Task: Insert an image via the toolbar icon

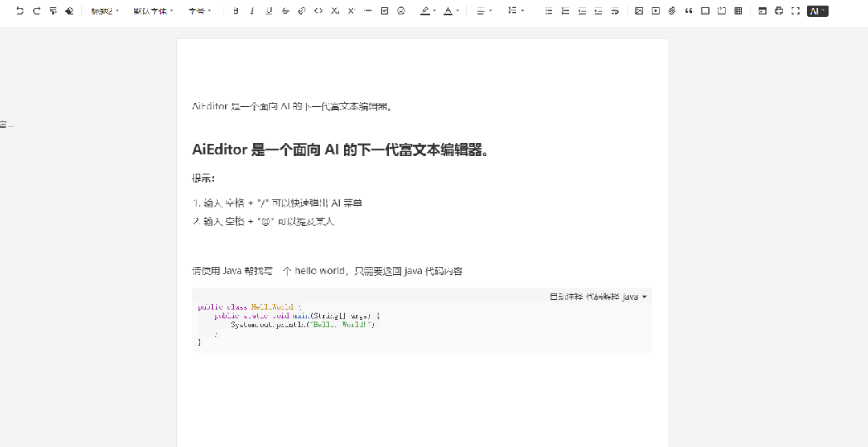Action: pyautogui.click(x=639, y=11)
